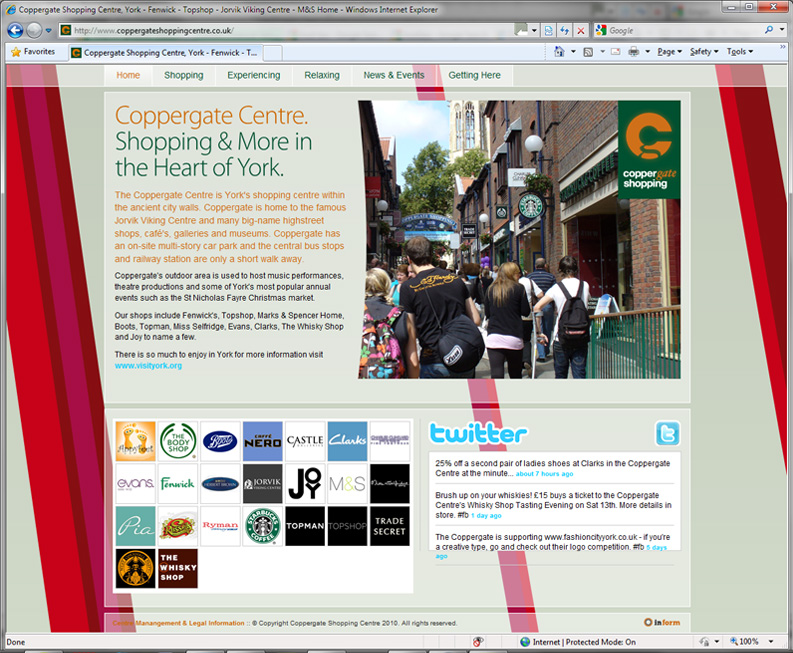This screenshot has height=653, width=793.
Task: Expand the address bar history dropdown
Action: [x=534, y=30]
